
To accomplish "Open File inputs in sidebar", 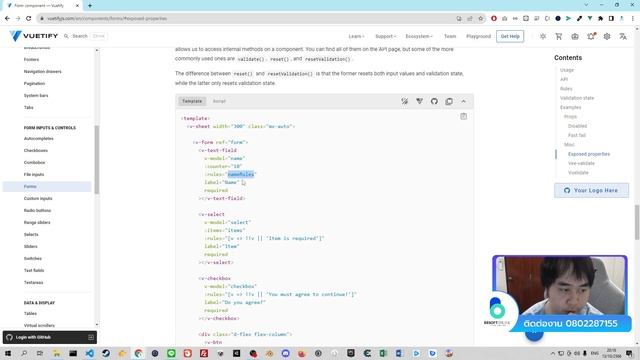I will tap(34, 174).
